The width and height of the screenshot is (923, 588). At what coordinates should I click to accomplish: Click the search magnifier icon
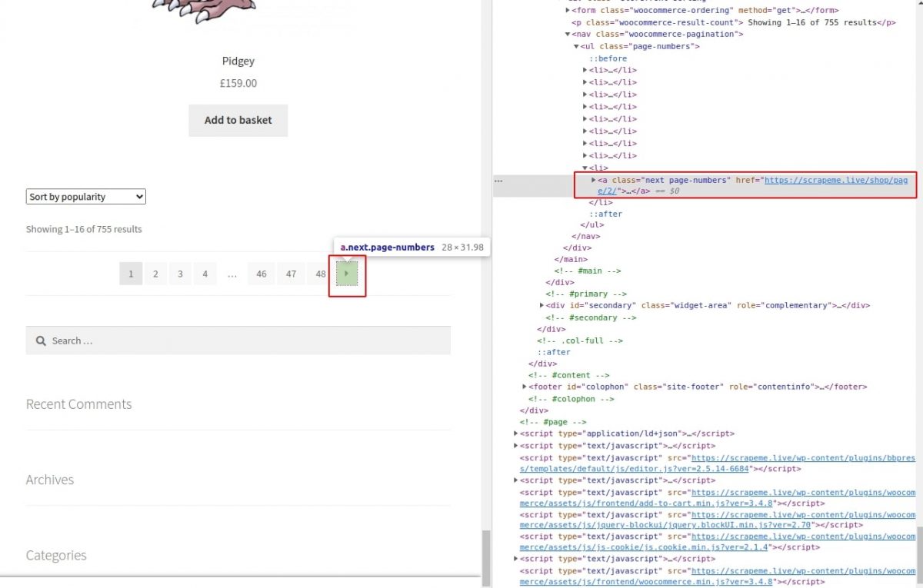coord(41,340)
